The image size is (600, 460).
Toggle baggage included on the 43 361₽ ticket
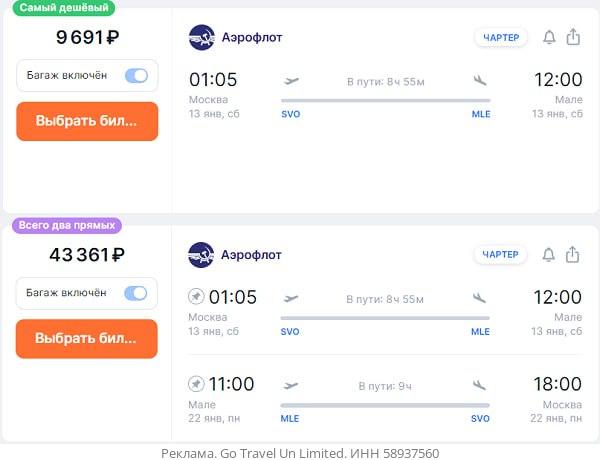click(136, 293)
